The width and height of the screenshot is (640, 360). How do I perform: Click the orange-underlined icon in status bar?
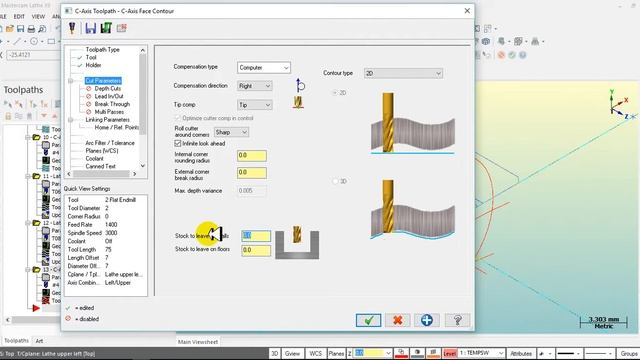click(433, 353)
